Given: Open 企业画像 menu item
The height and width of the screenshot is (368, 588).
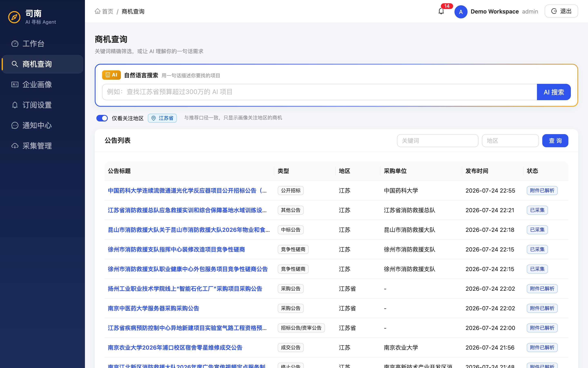Looking at the screenshot, I should click(x=42, y=84).
